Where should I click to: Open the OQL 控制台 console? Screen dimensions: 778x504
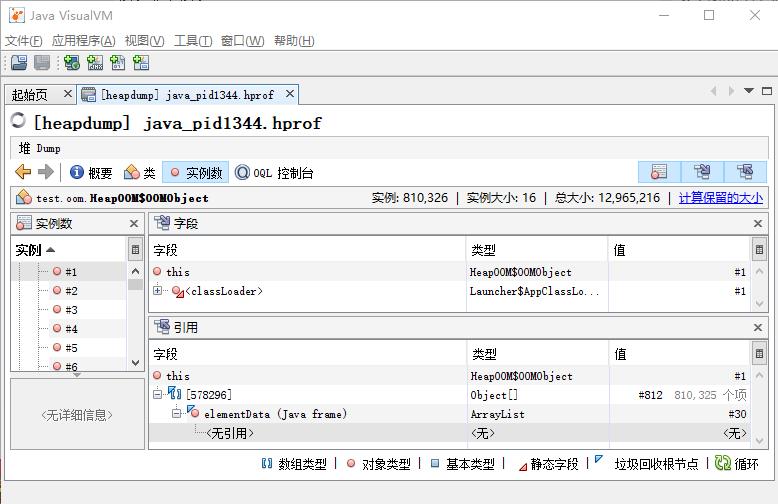click(273, 173)
